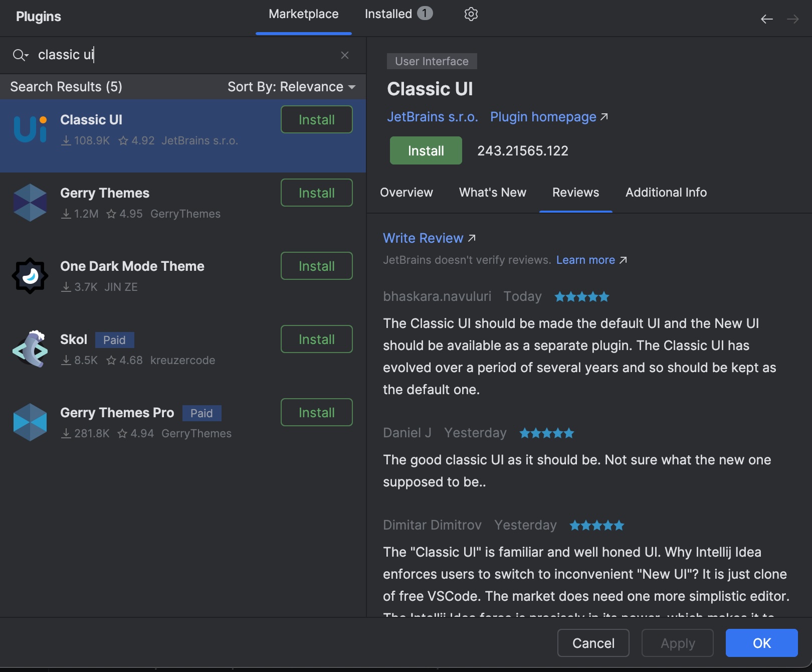Switch to the Installed tab

tap(389, 14)
